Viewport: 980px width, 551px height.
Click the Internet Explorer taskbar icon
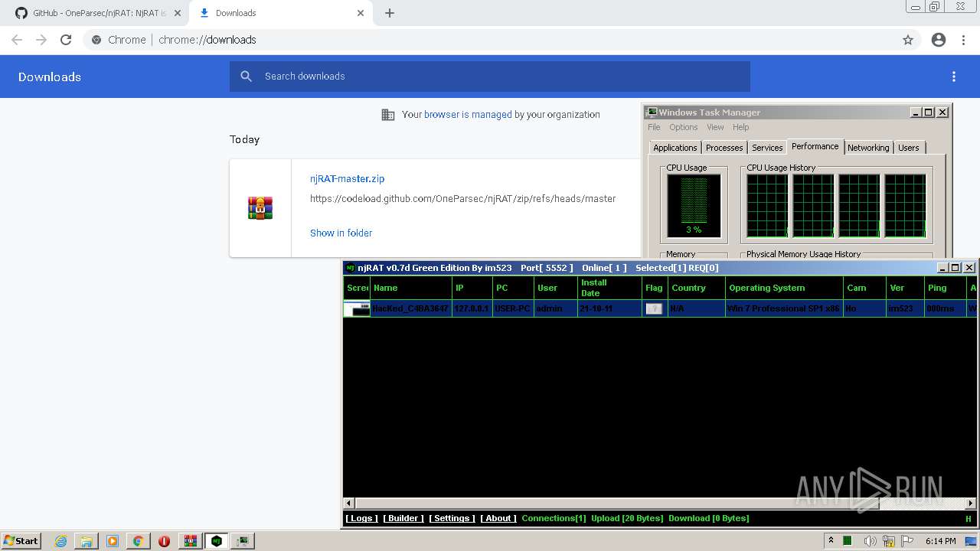(61, 541)
